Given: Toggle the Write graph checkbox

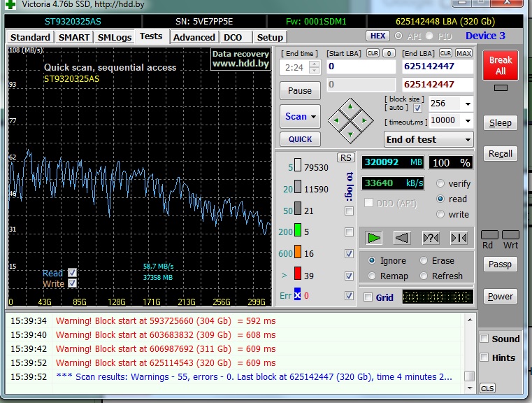Looking at the screenshot, I should click(x=72, y=283).
